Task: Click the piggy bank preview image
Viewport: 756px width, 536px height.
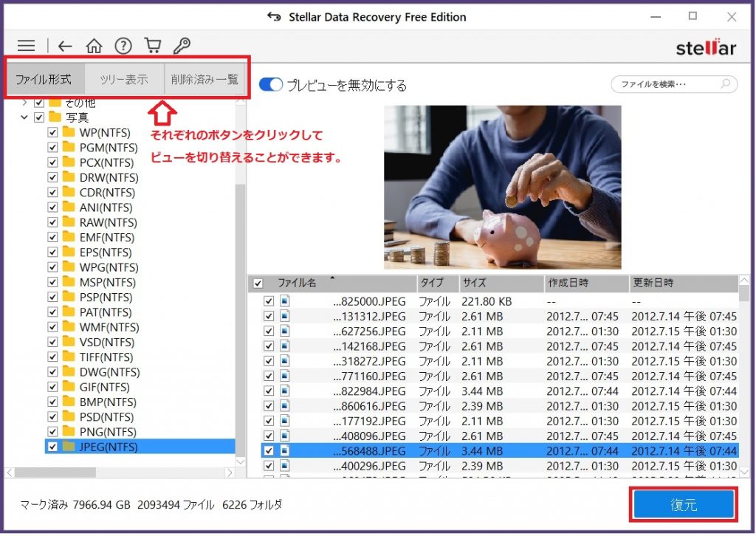Action: pyautogui.click(x=502, y=187)
